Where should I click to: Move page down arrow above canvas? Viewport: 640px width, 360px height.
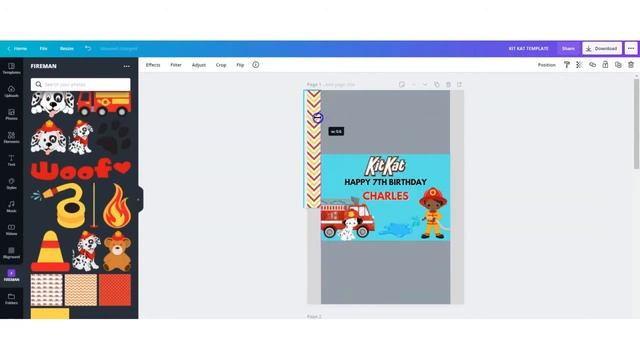point(425,84)
